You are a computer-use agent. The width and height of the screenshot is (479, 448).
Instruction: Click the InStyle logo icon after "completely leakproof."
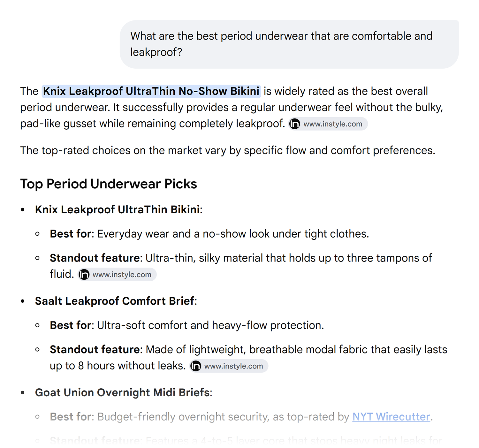tap(294, 124)
